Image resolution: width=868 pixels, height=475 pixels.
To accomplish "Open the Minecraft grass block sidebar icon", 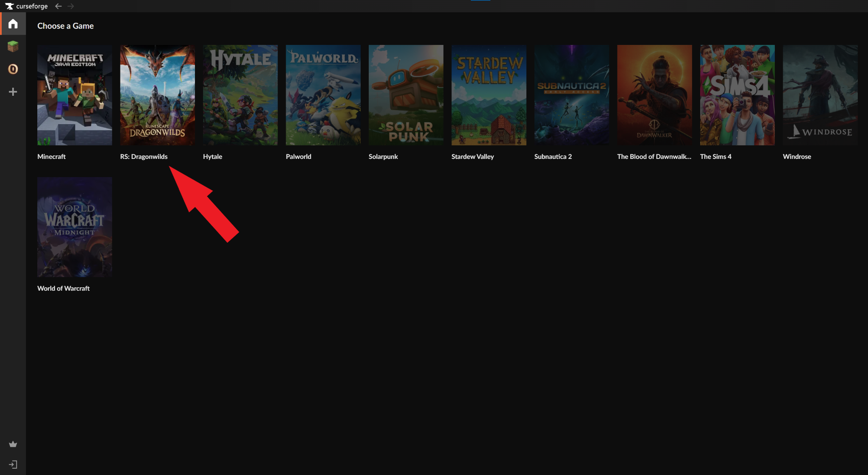I will (x=13, y=46).
